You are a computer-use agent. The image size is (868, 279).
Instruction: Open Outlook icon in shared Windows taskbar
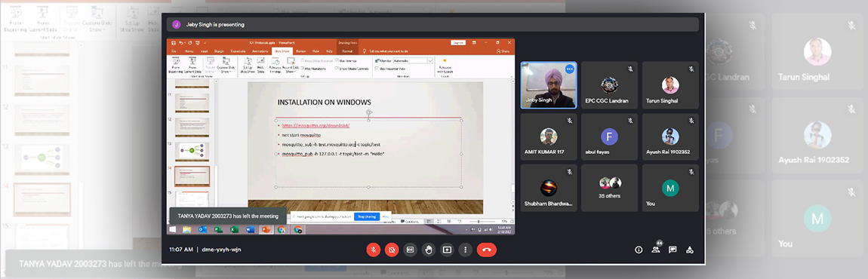(202, 230)
